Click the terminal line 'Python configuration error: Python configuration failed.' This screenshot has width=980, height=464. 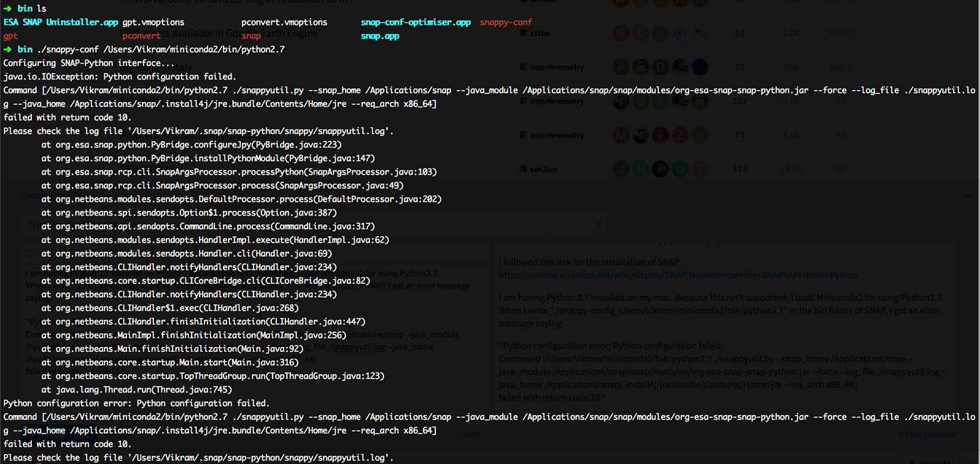point(136,403)
